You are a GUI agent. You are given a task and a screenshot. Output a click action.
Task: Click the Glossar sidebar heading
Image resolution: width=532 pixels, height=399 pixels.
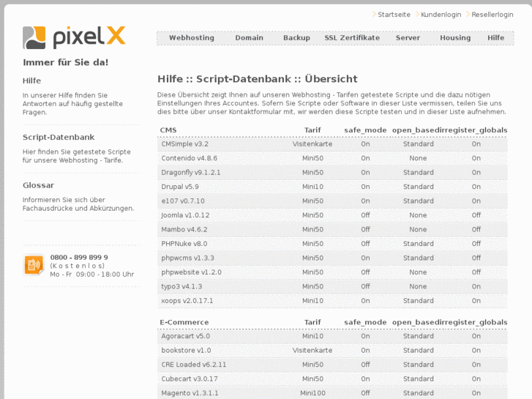pos(38,185)
